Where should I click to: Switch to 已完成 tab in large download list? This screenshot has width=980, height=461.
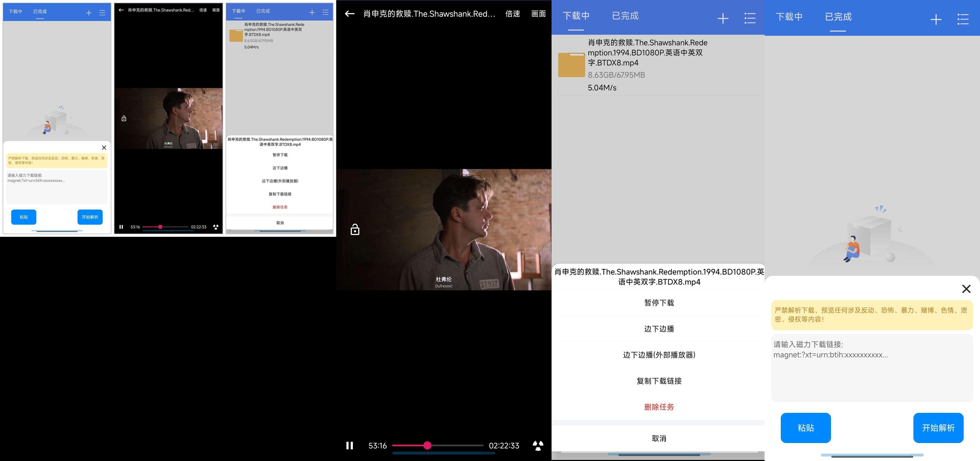click(x=625, y=16)
